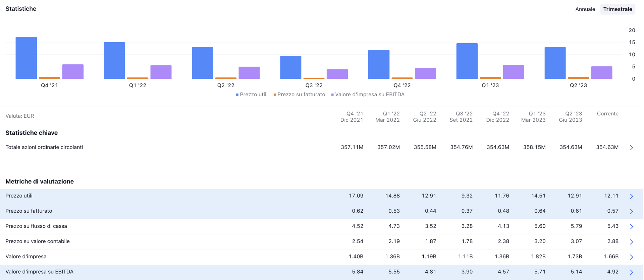Open the Prezzo utili row chevron
This screenshot has width=644, height=280.
point(631,196)
